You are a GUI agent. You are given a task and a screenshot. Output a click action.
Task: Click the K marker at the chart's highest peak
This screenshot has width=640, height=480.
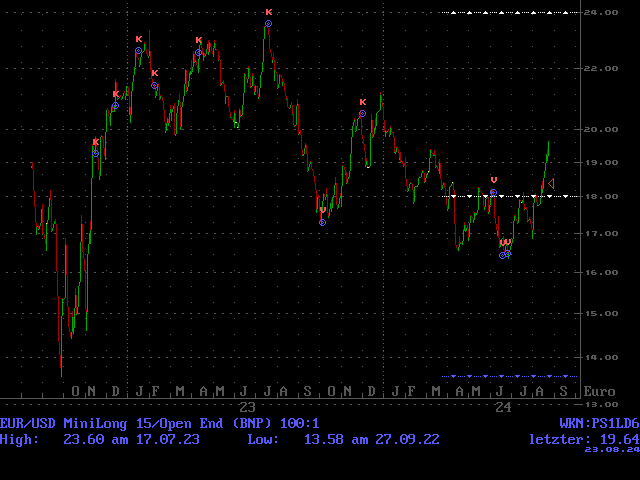click(x=268, y=12)
